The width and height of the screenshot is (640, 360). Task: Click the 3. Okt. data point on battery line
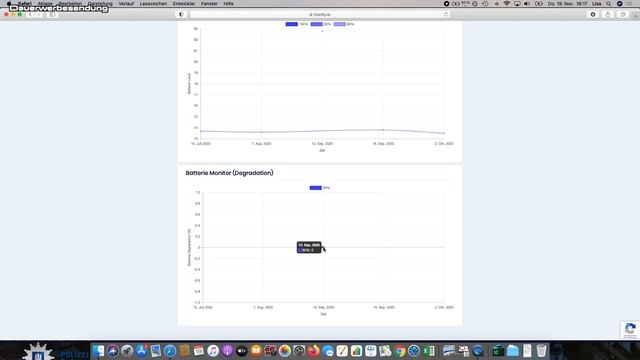click(444, 133)
